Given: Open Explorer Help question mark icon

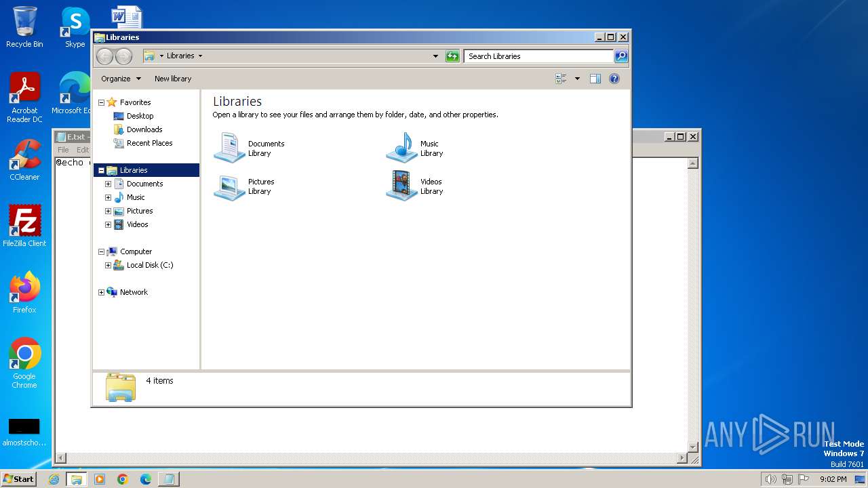Looking at the screenshot, I should coord(614,79).
